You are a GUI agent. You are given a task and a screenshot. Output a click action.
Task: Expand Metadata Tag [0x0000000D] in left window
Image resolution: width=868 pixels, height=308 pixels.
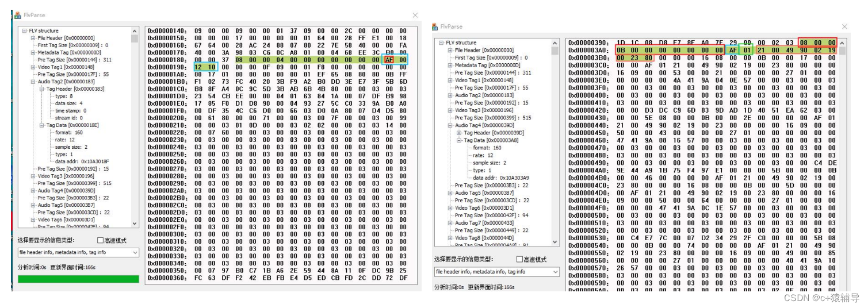click(33, 53)
